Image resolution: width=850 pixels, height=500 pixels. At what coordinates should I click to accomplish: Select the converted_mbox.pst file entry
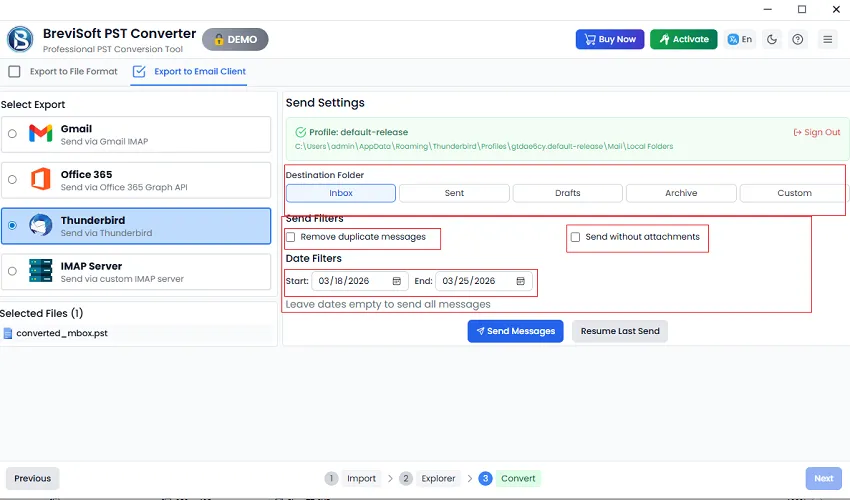138,334
